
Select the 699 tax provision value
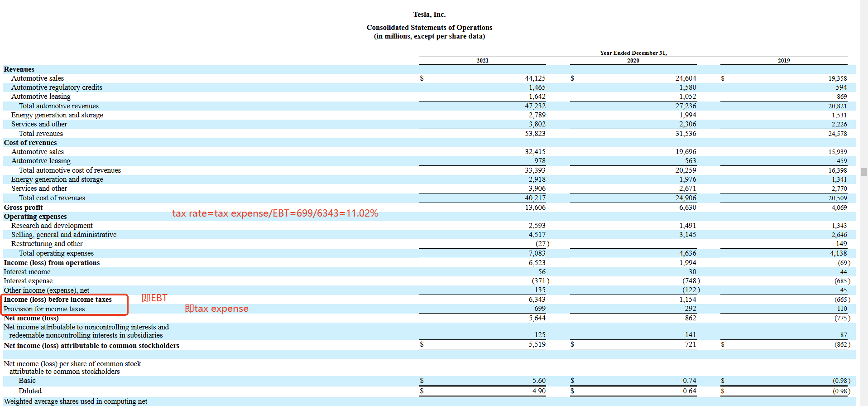540,309
